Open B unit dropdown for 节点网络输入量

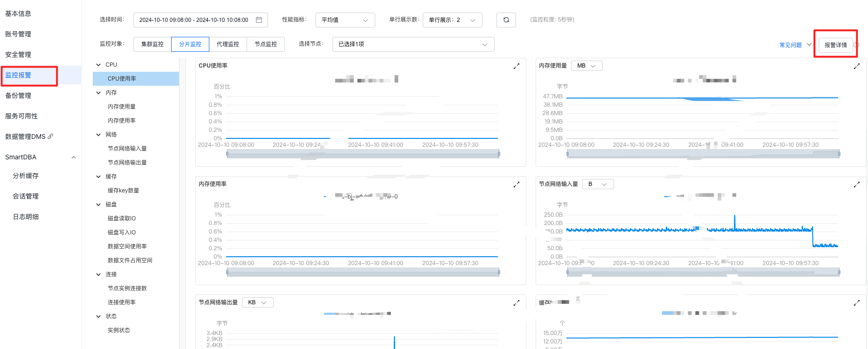(x=598, y=184)
